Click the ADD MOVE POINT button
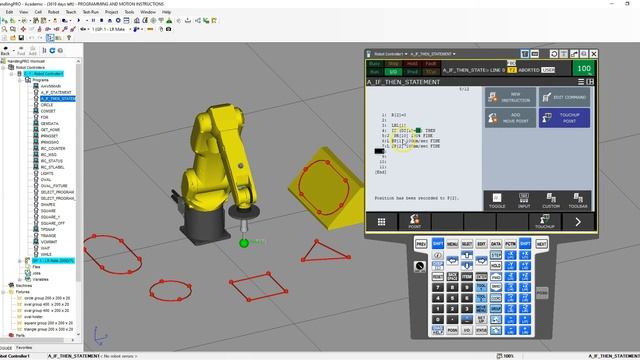The image size is (640, 360). coord(510,118)
